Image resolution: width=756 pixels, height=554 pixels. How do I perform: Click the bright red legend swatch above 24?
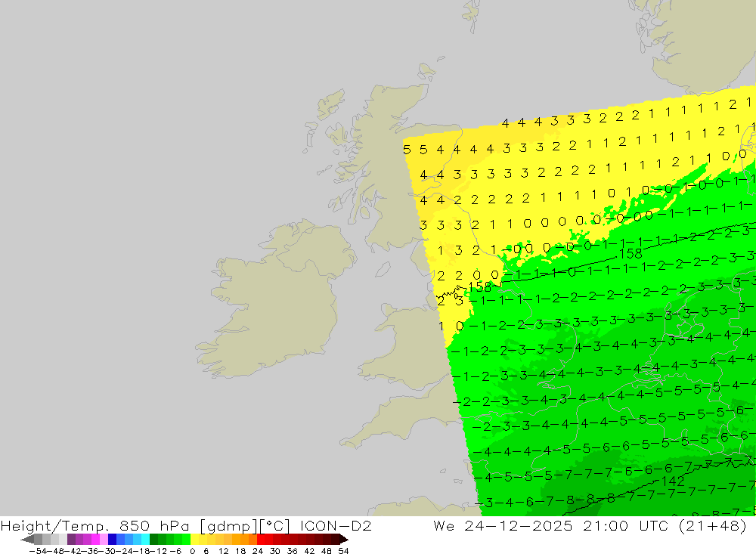click(261, 539)
